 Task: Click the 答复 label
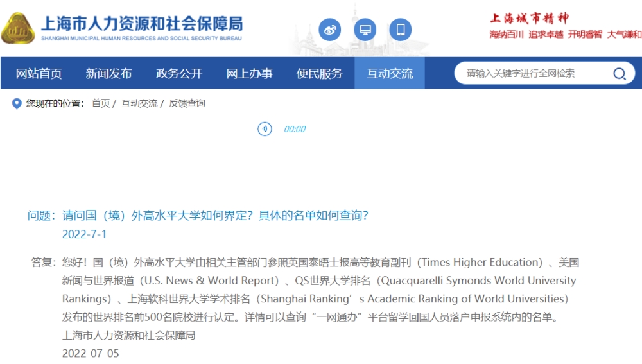tap(44, 262)
